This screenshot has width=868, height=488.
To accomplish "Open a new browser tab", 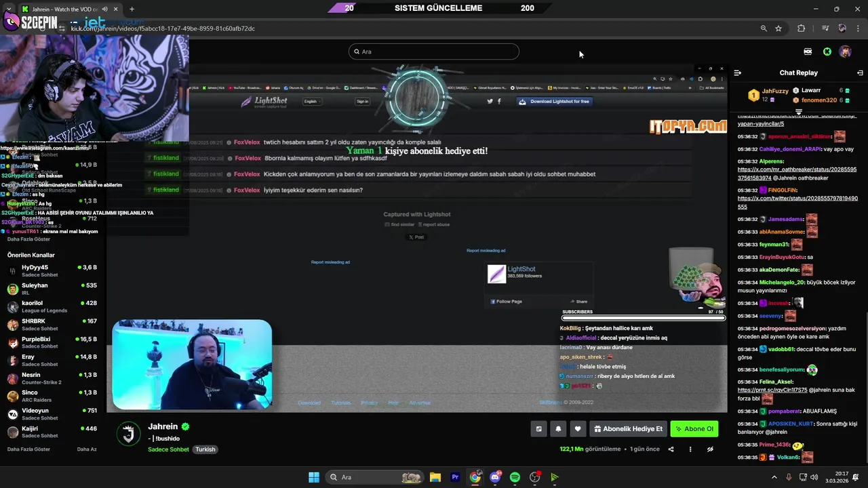I will [x=132, y=9].
